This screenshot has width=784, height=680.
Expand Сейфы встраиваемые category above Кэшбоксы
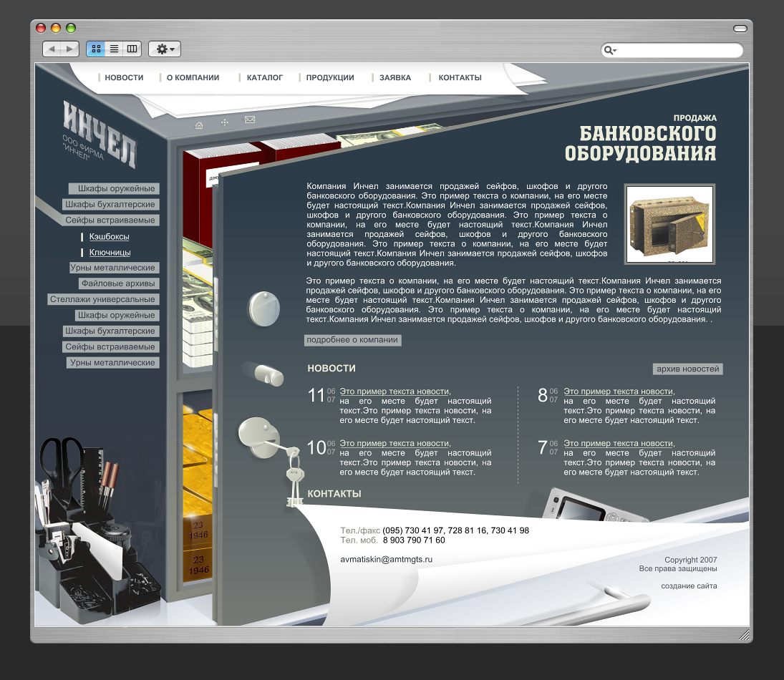[110, 220]
